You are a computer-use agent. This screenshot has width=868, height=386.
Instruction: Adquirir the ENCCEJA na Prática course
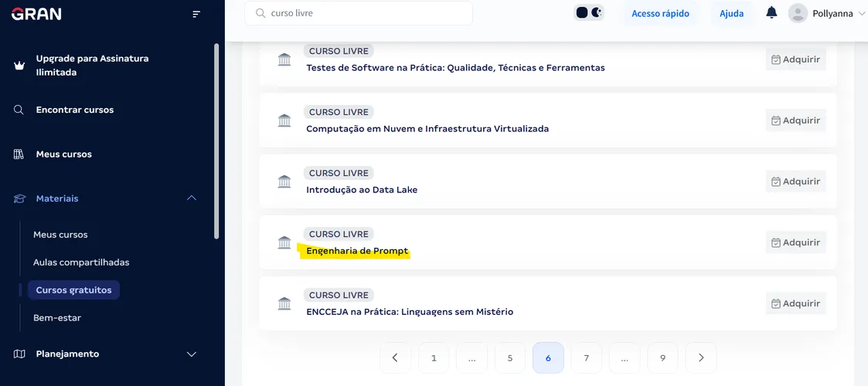click(x=796, y=303)
